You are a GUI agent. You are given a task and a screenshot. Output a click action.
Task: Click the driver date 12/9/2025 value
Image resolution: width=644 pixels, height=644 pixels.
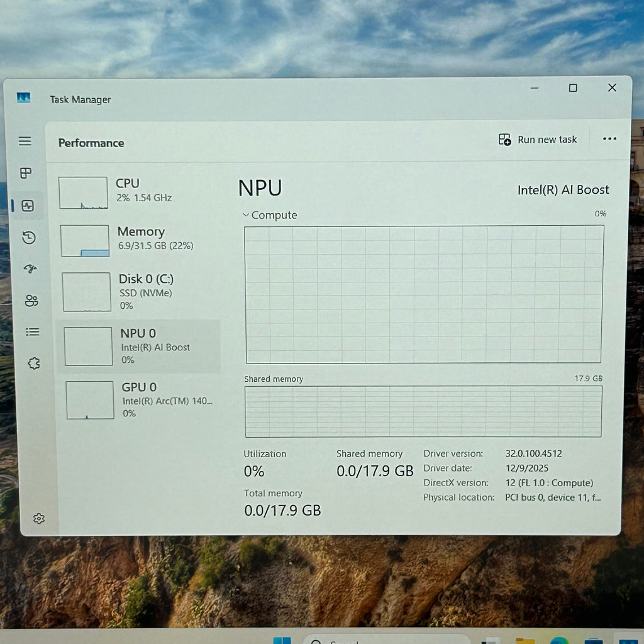click(527, 468)
